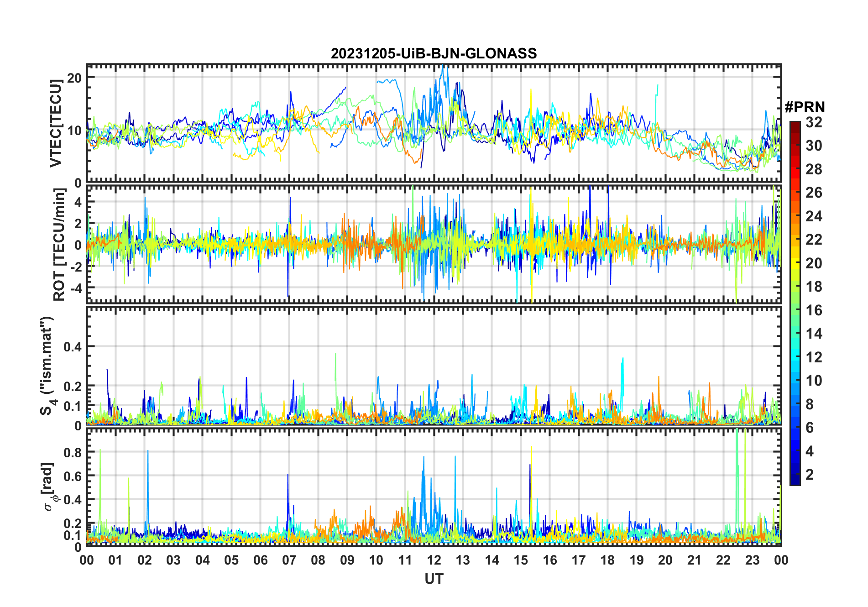Select the UT x-axis label
The width and height of the screenshot is (868, 607).
coord(434,579)
